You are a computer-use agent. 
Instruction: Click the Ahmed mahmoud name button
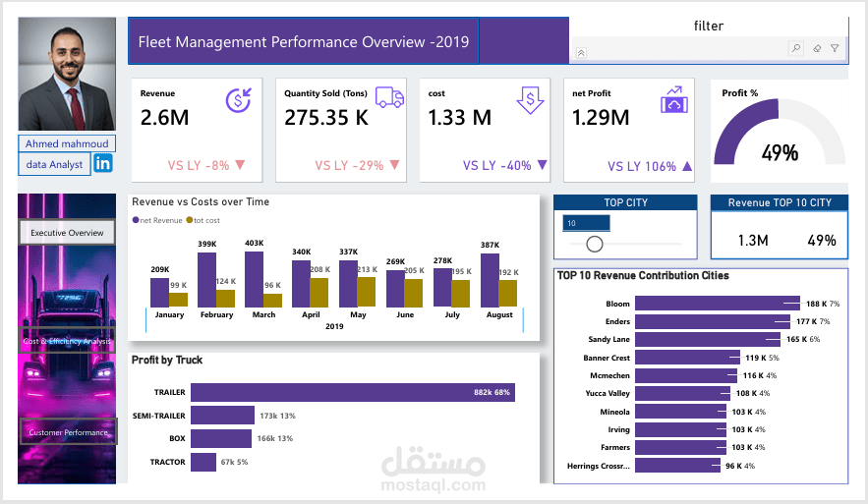pos(67,143)
